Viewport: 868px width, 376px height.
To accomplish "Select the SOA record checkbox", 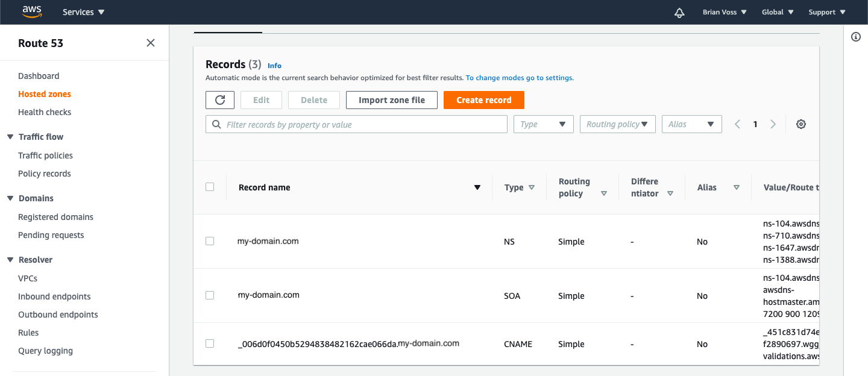I will click(210, 295).
